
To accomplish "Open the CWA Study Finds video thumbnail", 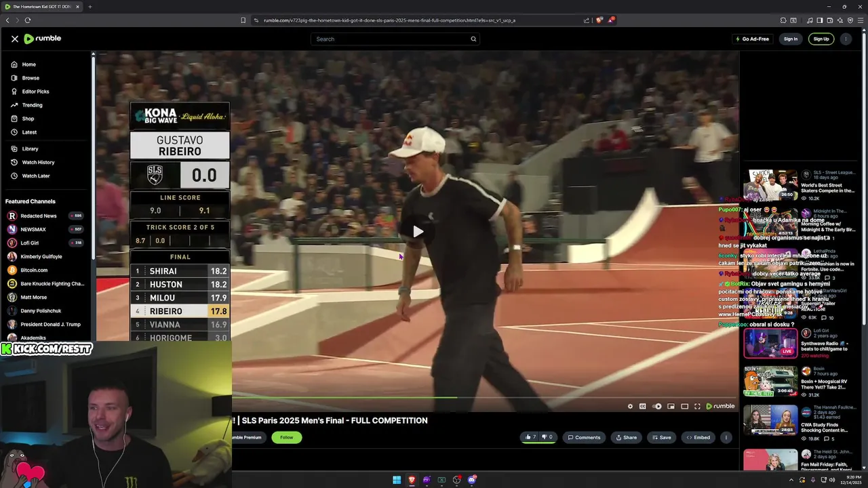I will pyautogui.click(x=770, y=420).
